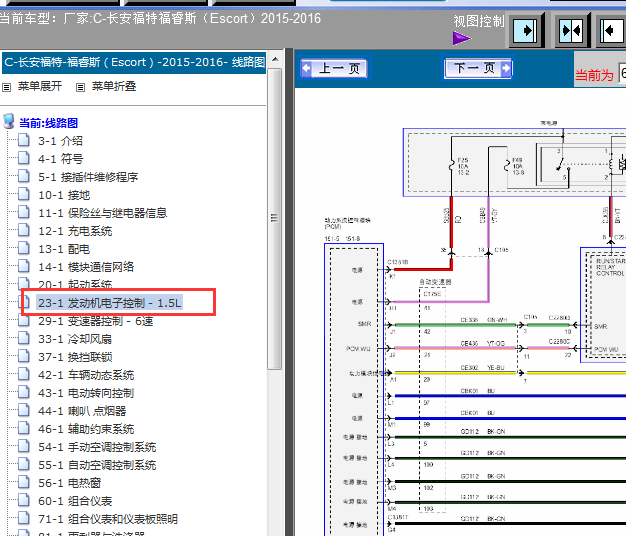
Task: Click the tree panel scrollbar up arrow
Action: [x=275, y=59]
